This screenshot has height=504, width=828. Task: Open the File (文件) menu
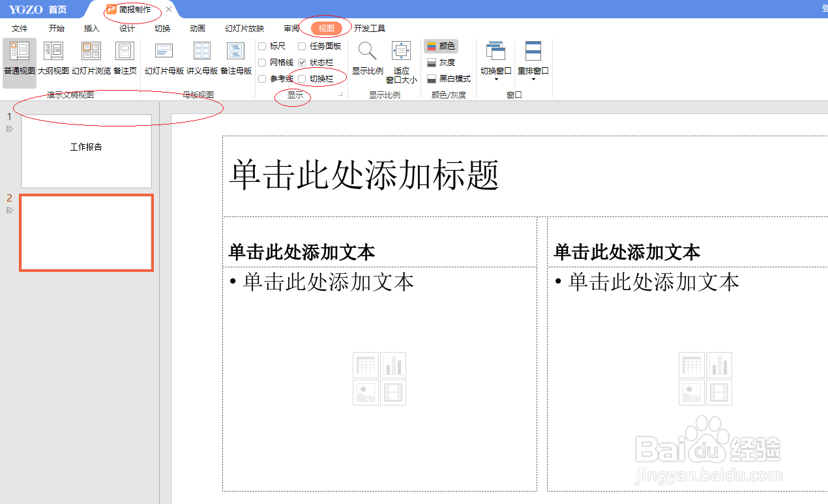point(20,29)
